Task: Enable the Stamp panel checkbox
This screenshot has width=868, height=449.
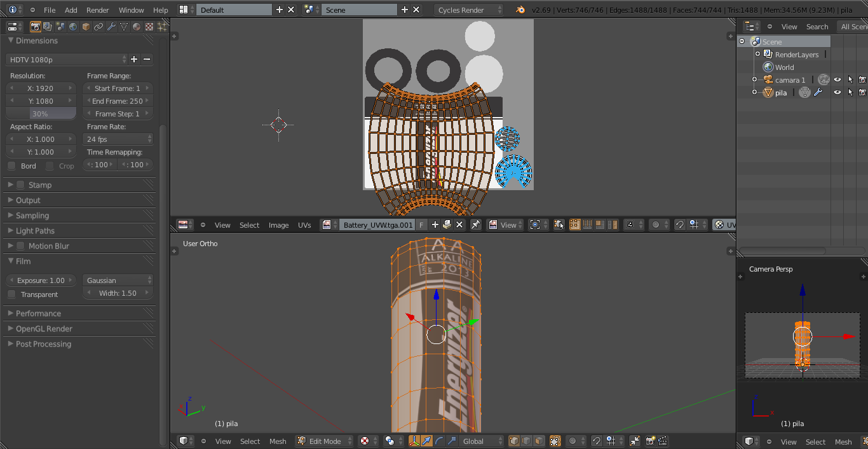Action: tap(20, 185)
